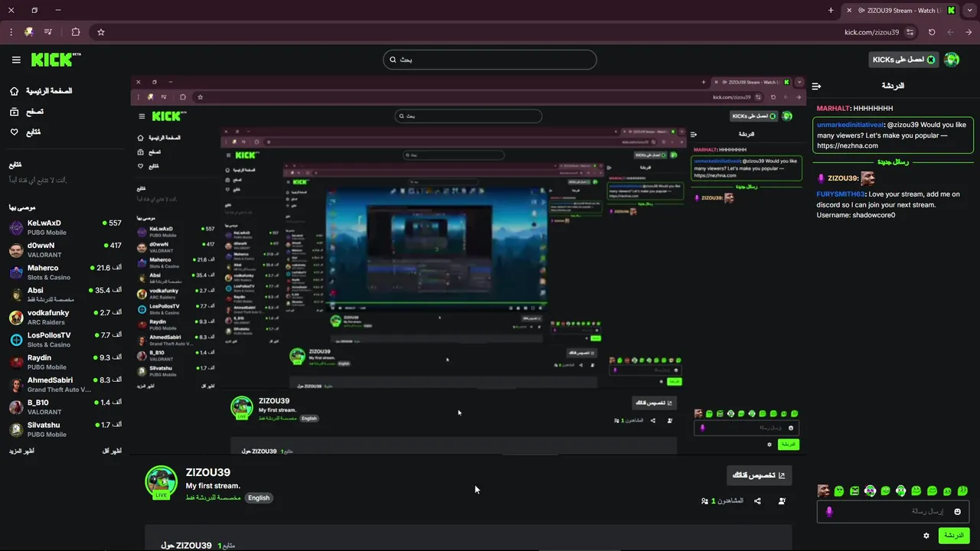Screen dimensions: 980x551
Task: Open the تصفح browse icon in sidebar
Action: click(15, 112)
